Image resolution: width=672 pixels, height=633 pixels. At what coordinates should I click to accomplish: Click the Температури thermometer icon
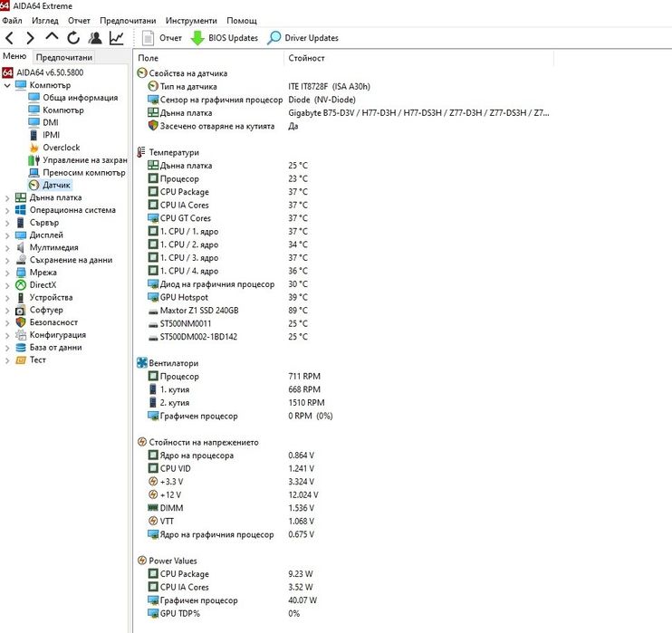(141, 152)
